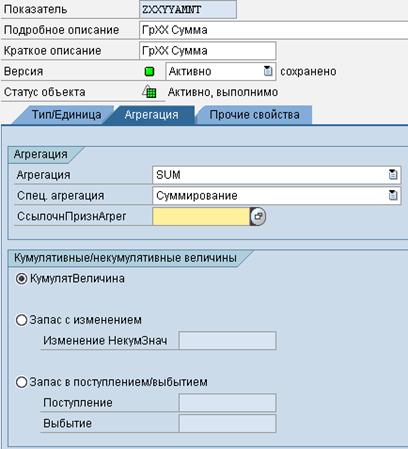Choose Запас в поступлением/выбытием radio option
This screenshot has width=408, height=449.
[x=22, y=382]
